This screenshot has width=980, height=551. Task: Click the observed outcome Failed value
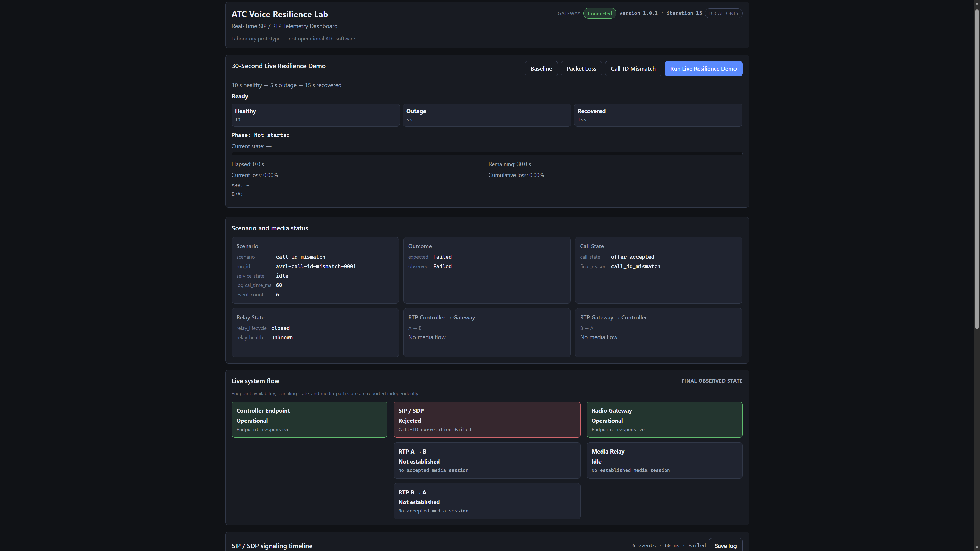point(443,267)
